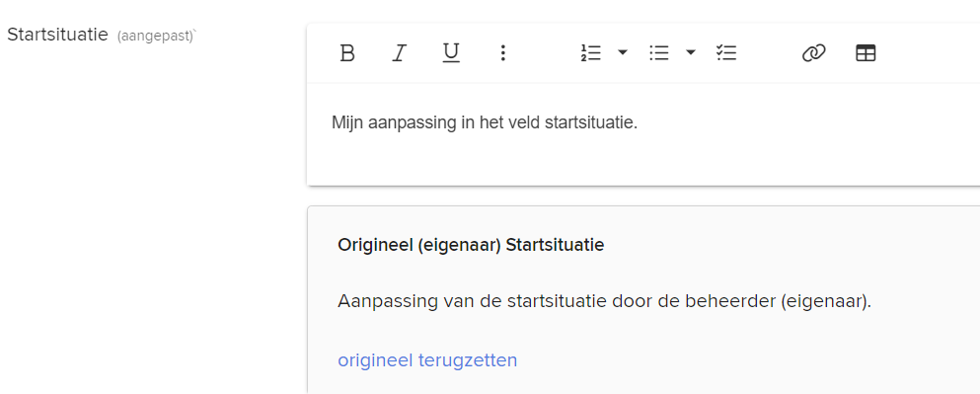The width and height of the screenshot is (980, 394).
Task: Insert a bulleted list
Action: [x=658, y=53]
